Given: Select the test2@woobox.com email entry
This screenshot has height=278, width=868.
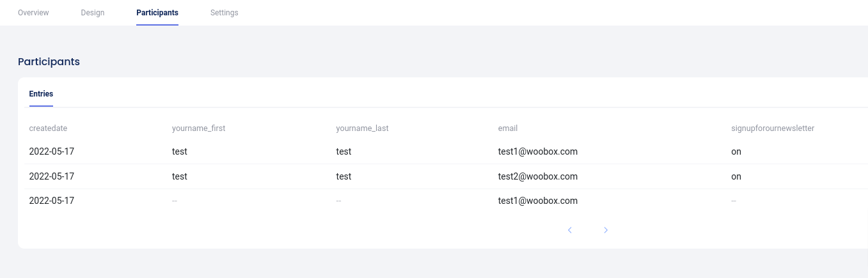Looking at the screenshot, I should click(x=537, y=176).
